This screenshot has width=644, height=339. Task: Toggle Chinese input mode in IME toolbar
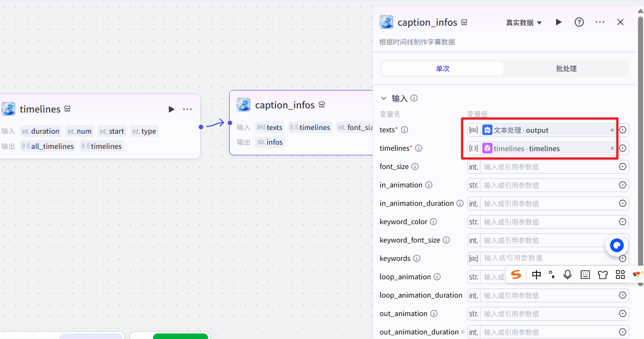pyautogui.click(x=536, y=275)
